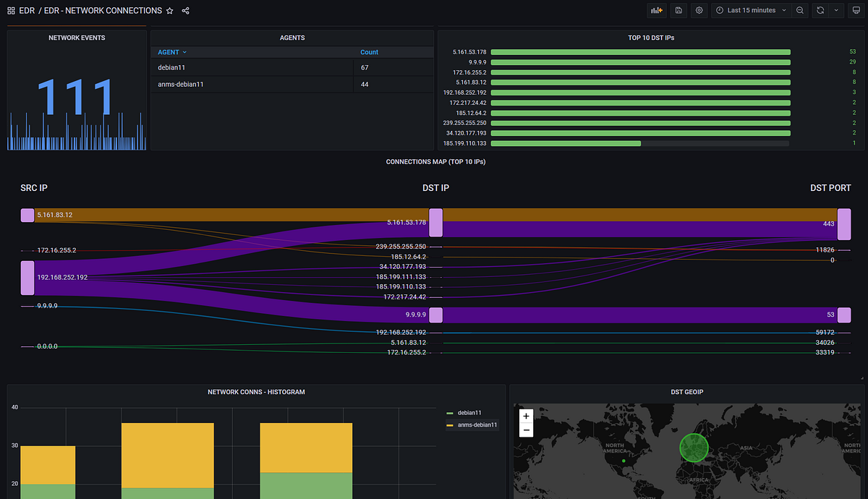The height and width of the screenshot is (499, 868).
Task: Open the Add panel icon
Action: 656,10
